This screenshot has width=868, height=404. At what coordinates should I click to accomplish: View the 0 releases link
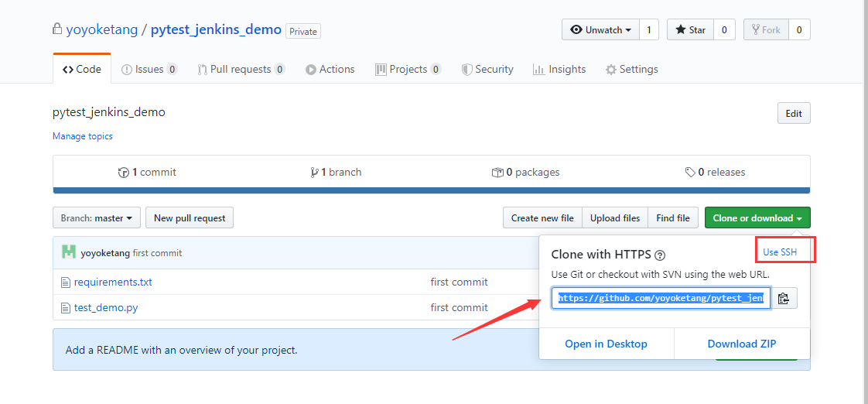tap(716, 173)
